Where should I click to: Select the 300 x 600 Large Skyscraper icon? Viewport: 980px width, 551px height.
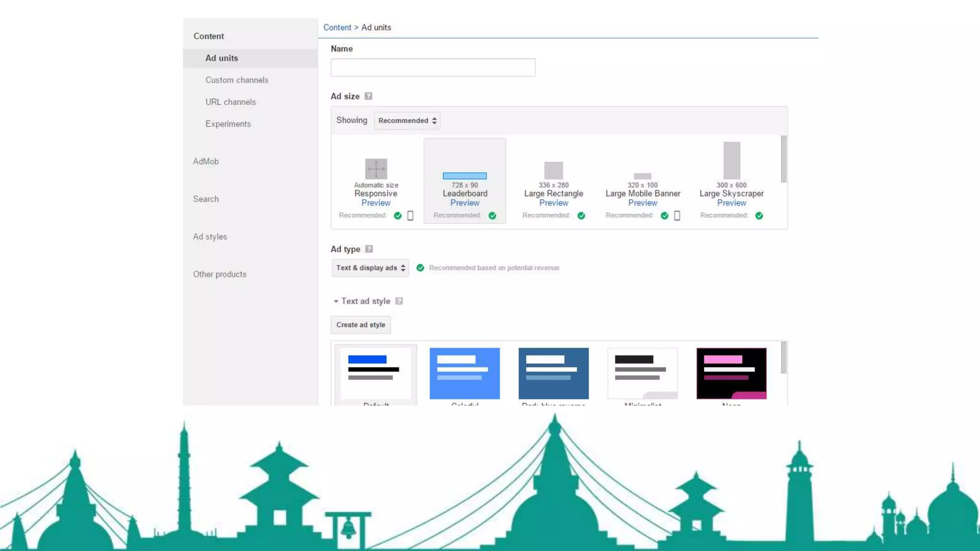coord(731,161)
